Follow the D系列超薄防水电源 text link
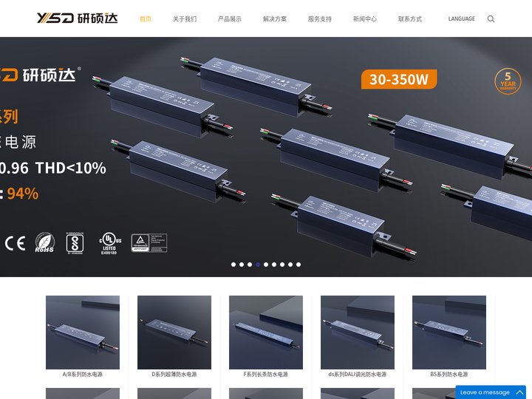Viewport: 532px width, 399px height. (x=174, y=374)
